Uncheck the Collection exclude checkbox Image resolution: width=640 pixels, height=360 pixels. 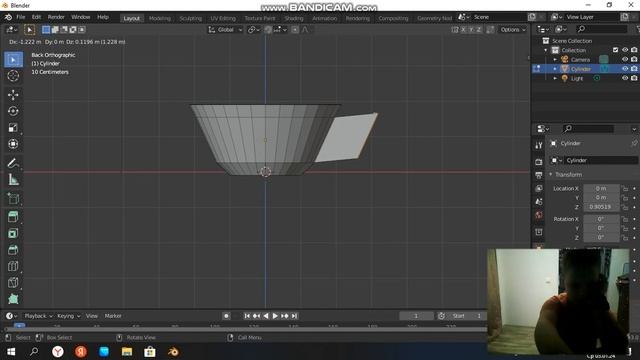616,50
